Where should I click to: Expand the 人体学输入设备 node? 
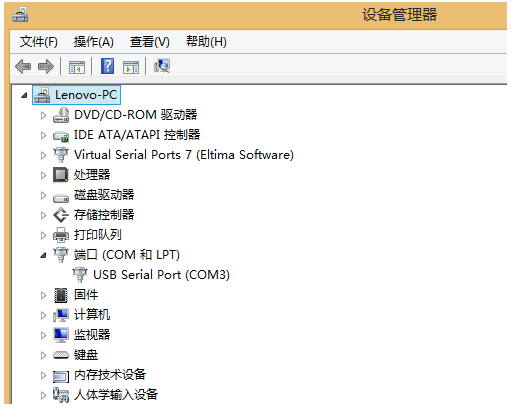pos(43,395)
